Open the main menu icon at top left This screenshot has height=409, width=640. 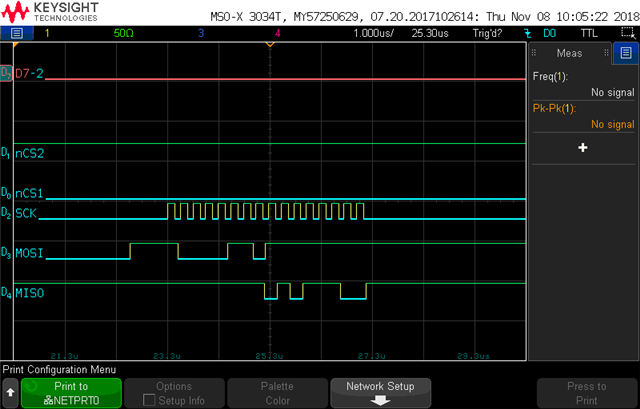coord(17,33)
